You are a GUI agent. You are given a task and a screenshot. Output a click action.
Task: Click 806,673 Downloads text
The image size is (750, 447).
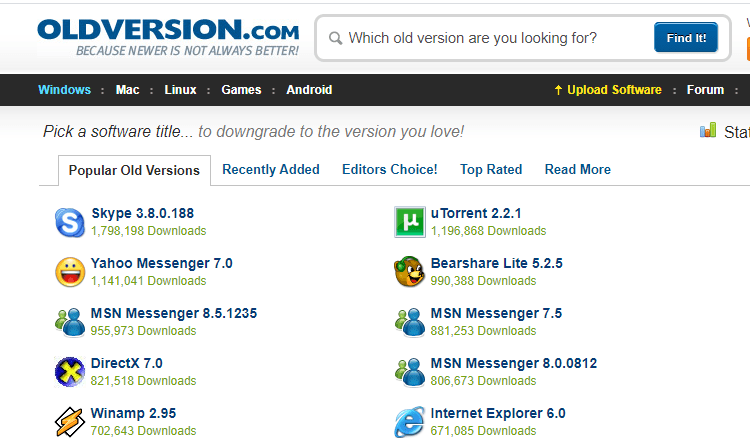[x=483, y=381]
